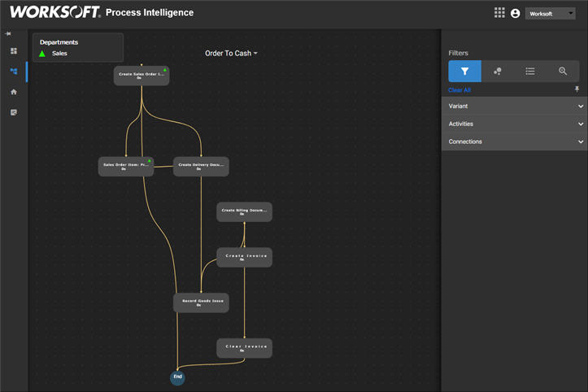Open the dashboard icon in left sidebar
588x392 pixels.
click(x=14, y=51)
